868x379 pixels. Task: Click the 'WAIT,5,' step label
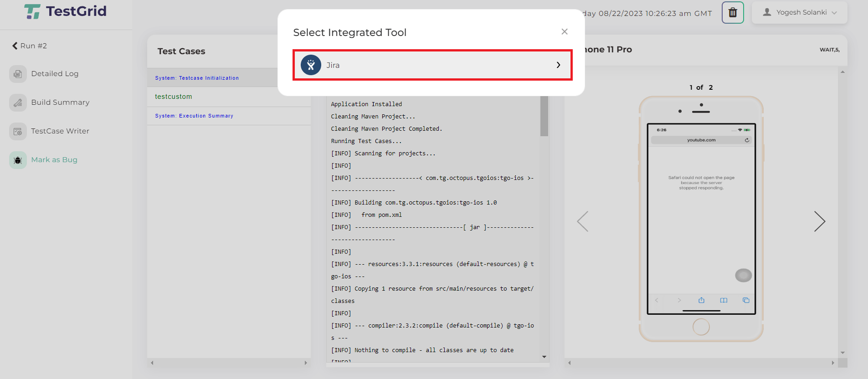click(830, 50)
